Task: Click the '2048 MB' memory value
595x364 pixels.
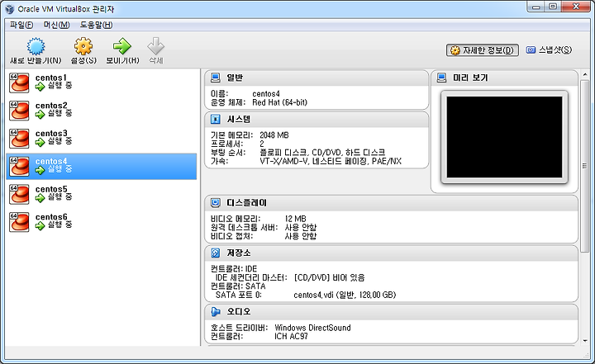Action: 274,135
